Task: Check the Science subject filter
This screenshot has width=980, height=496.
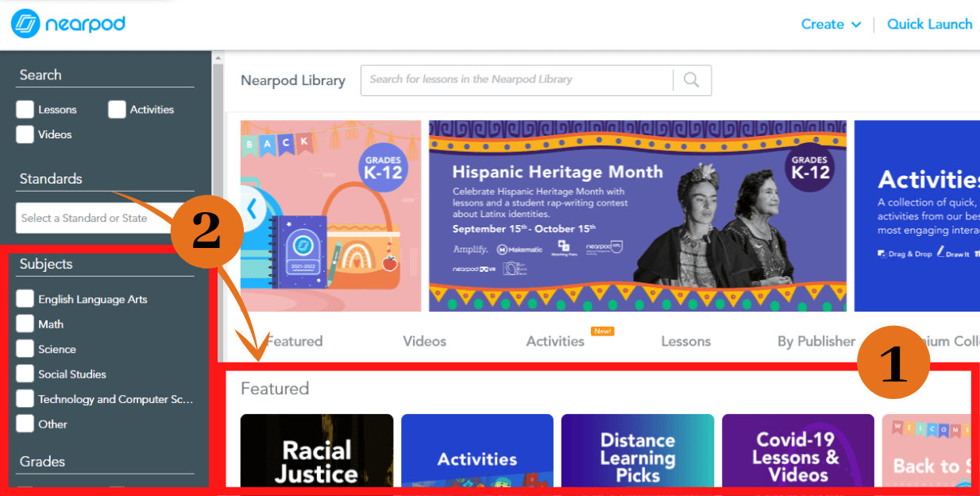Action: pos(25,349)
